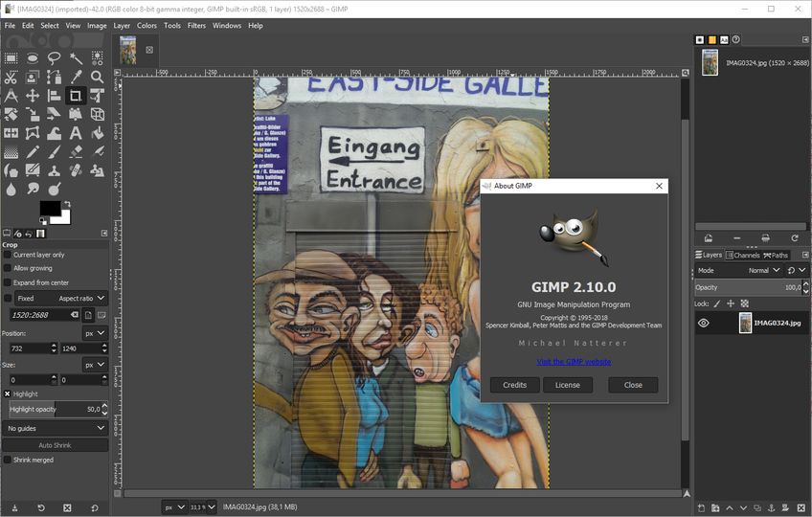This screenshot has height=517, width=812.
Task: Select the Eraser tool
Action: [76, 152]
